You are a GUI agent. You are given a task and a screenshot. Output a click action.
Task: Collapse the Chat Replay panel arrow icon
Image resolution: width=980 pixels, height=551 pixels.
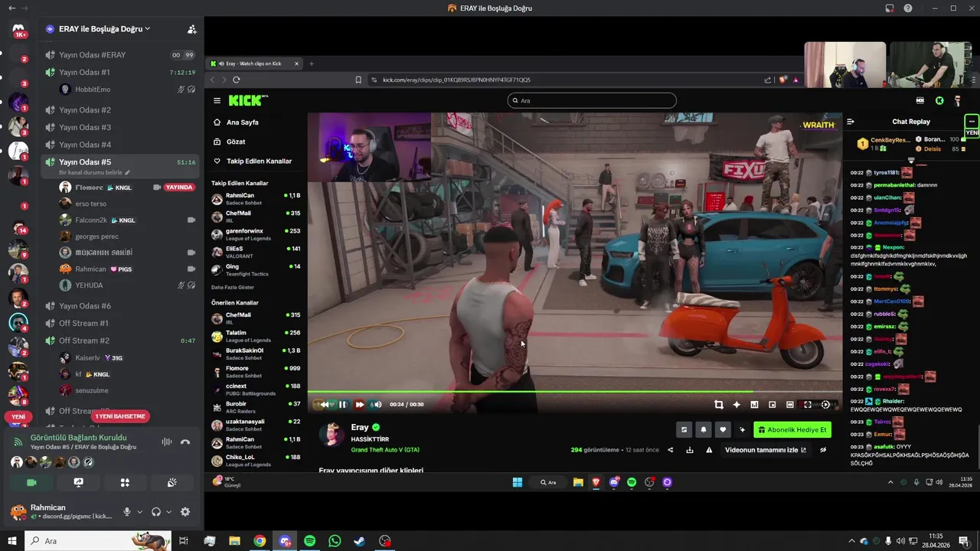[850, 121]
